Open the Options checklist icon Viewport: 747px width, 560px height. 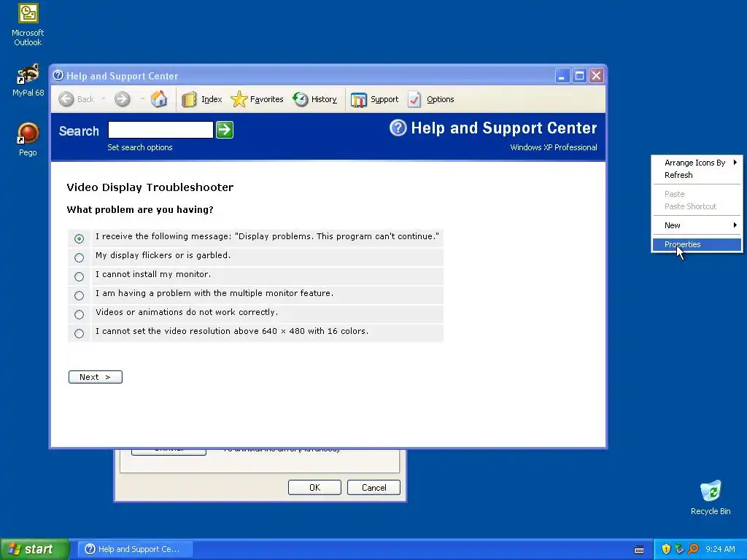[x=414, y=99]
